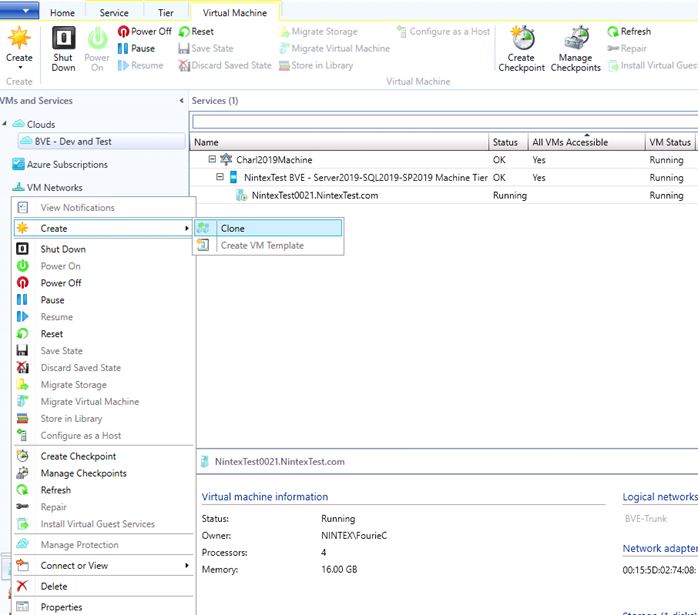Click the services search filter box
Viewport: 698px width, 615px height.
(x=444, y=122)
